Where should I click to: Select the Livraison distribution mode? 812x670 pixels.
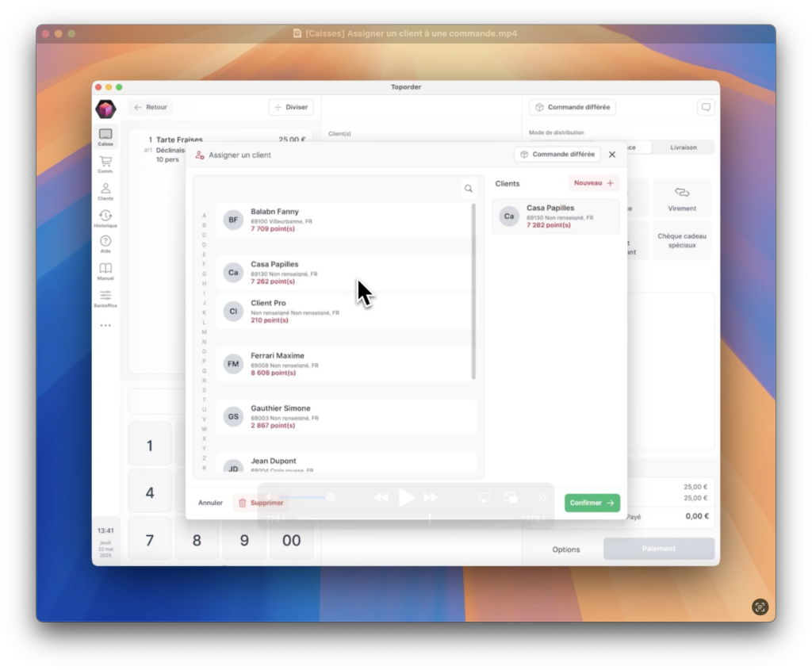[683, 147]
